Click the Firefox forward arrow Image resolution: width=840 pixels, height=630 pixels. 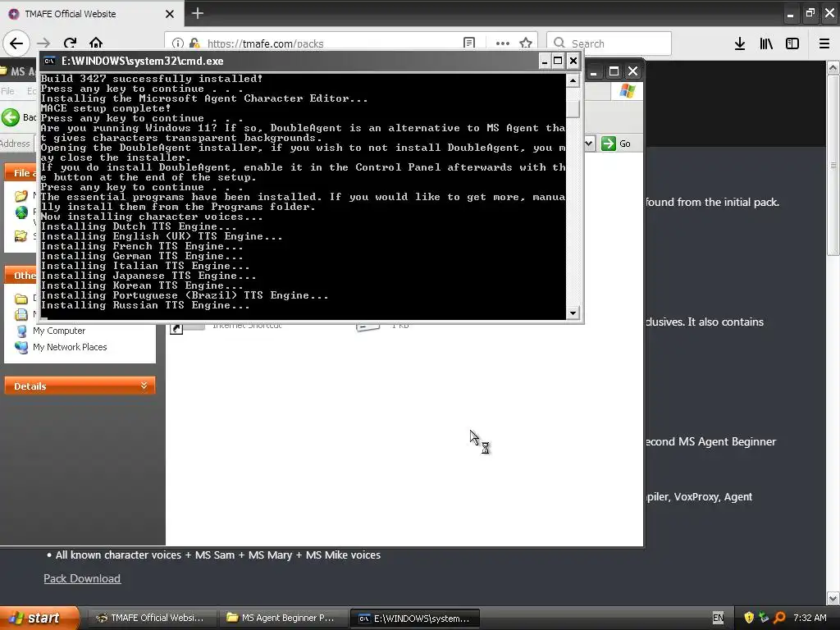click(x=43, y=43)
